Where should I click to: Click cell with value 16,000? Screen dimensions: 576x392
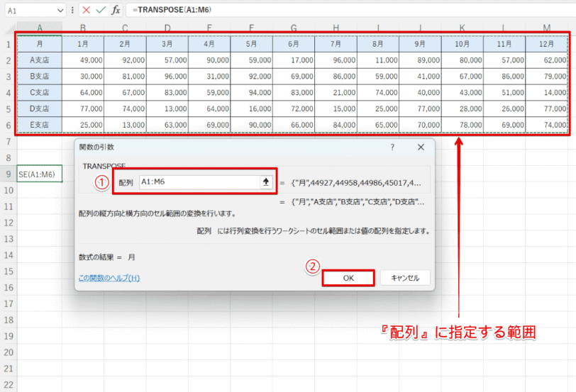pyautogui.click(x=252, y=108)
